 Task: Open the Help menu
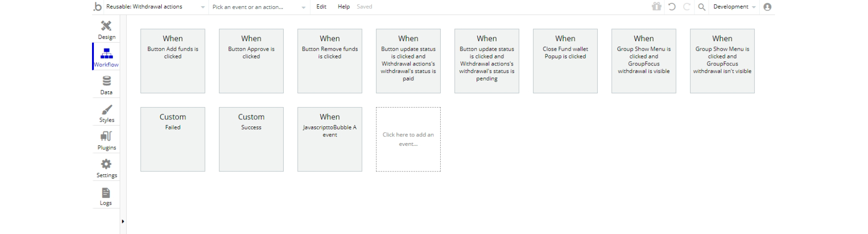pyautogui.click(x=343, y=7)
